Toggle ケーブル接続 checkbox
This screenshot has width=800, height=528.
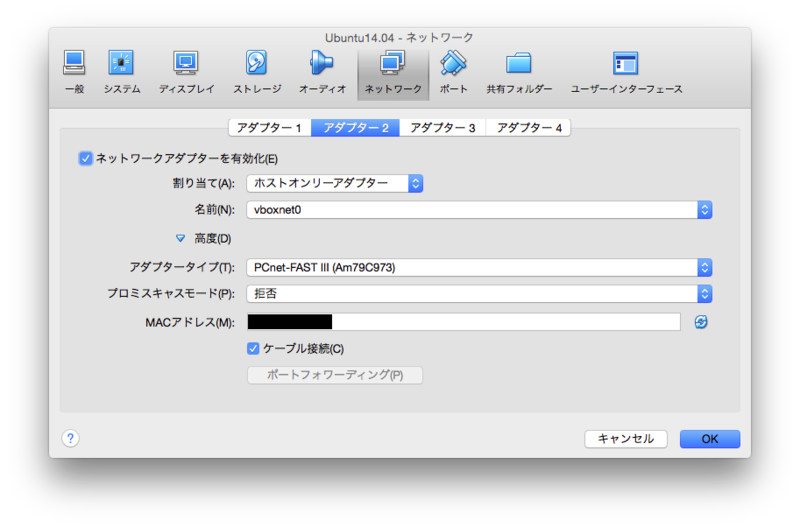[253, 348]
